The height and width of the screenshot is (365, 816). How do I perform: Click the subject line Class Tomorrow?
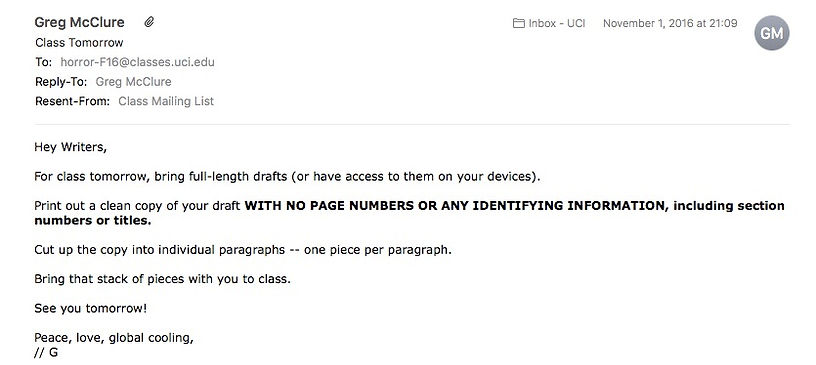[x=79, y=43]
